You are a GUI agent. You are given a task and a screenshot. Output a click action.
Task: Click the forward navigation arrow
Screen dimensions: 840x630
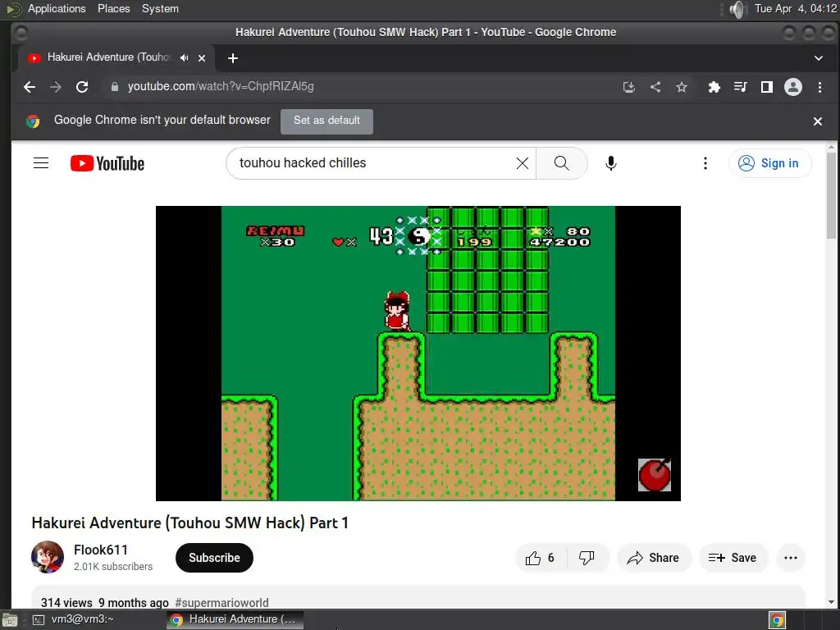point(56,87)
